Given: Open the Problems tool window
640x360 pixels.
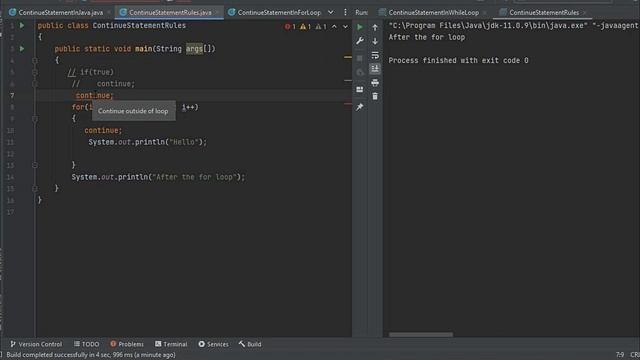Looking at the screenshot, I should click(x=127, y=344).
